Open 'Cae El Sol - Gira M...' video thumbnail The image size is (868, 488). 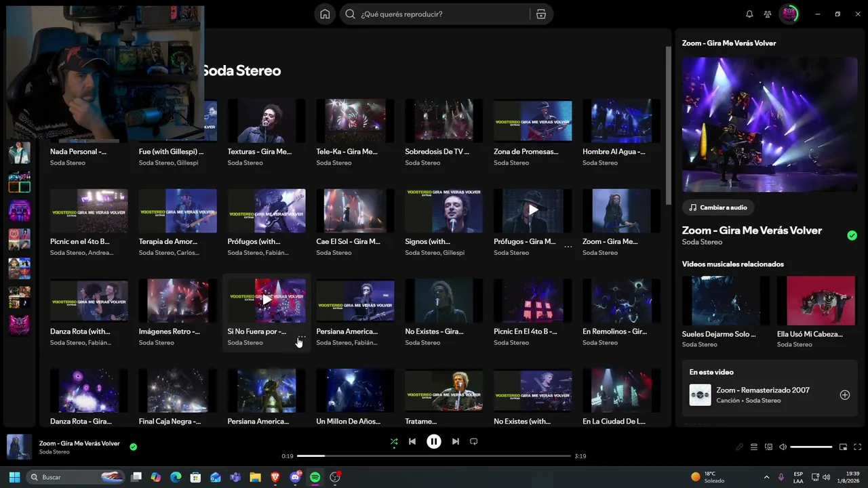click(355, 210)
